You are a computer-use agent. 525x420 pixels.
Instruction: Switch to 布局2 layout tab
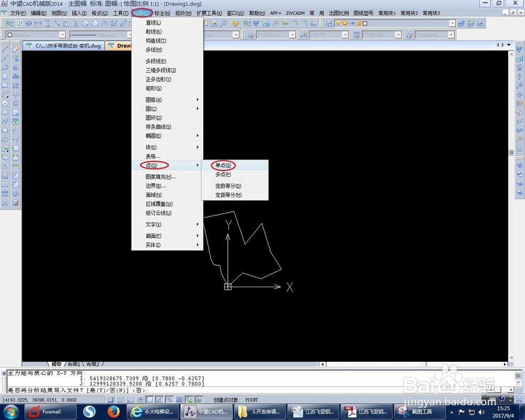[x=93, y=364]
